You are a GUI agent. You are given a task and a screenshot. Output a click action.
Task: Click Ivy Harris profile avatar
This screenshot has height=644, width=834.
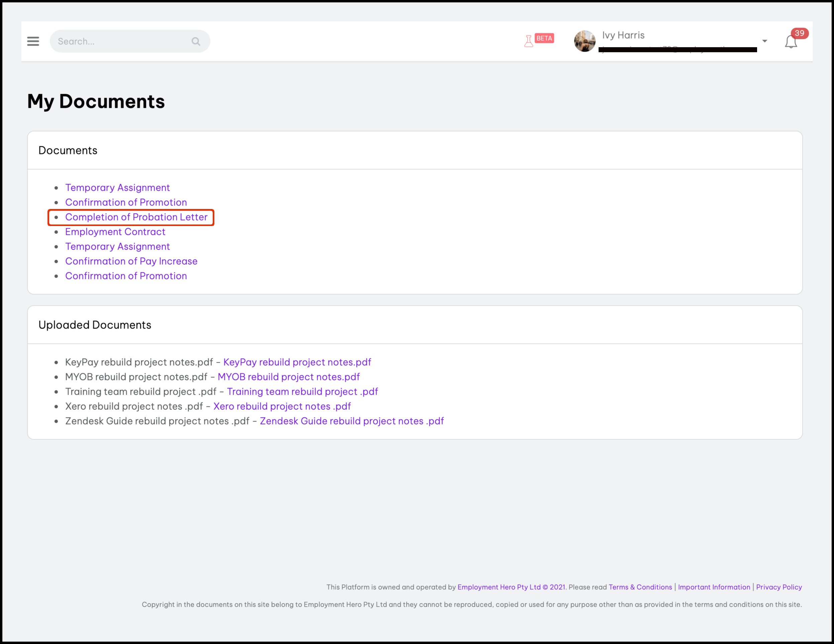point(584,41)
